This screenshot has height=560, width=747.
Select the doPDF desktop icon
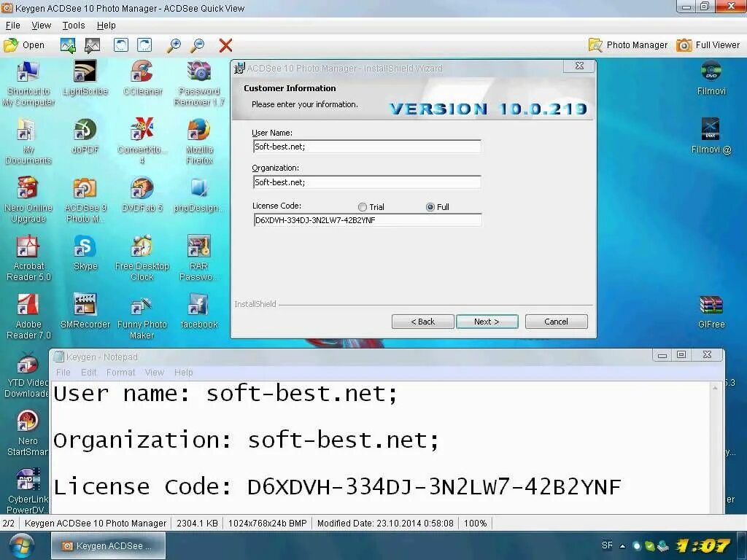(85, 136)
